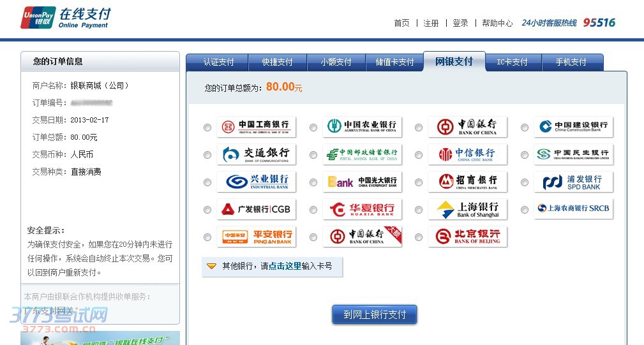Viewport: 644px width, 345px height.
Task: Click the Ping An Bank logo
Action: coord(256,237)
